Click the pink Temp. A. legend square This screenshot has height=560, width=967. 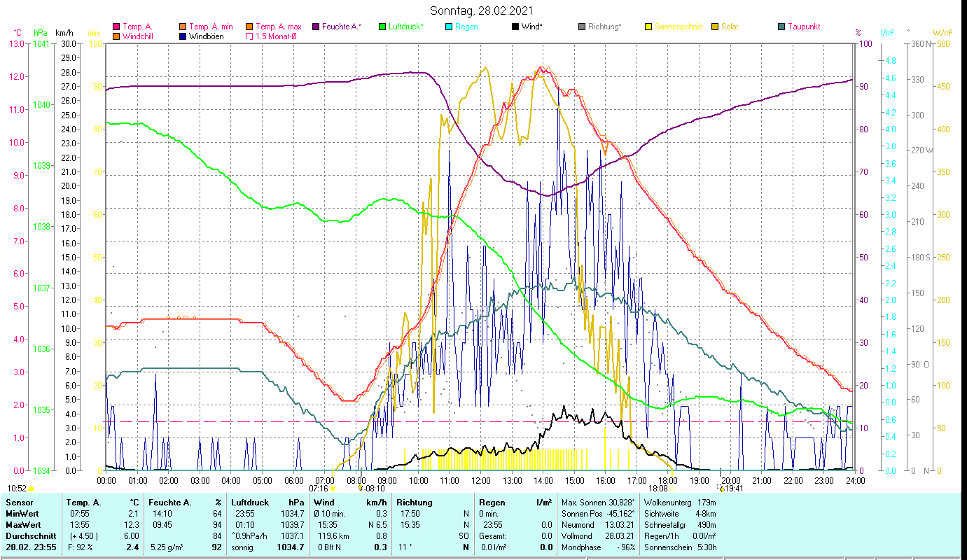pos(116,27)
